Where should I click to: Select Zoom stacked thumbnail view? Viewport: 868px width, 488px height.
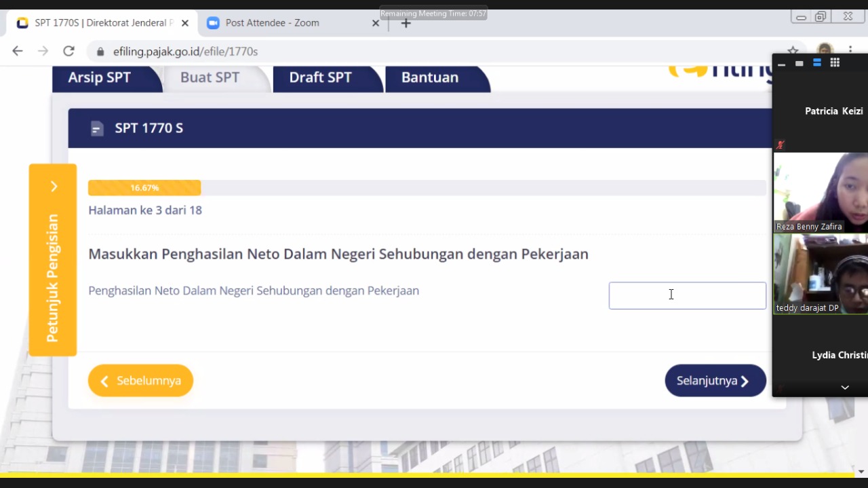[x=817, y=63]
